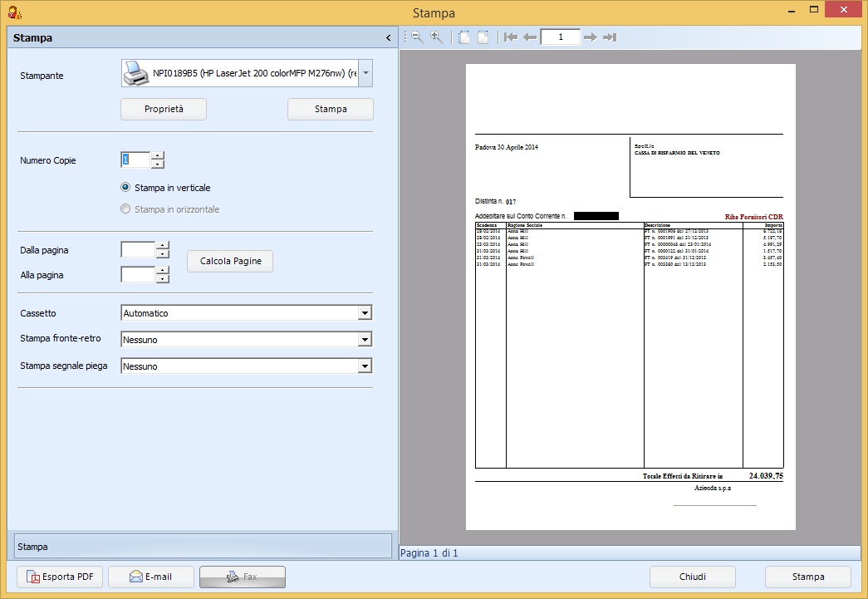Viewport: 868px width, 599px height.
Task: Click the zoom in magnifier icon
Action: pyautogui.click(x=436, y=37)
